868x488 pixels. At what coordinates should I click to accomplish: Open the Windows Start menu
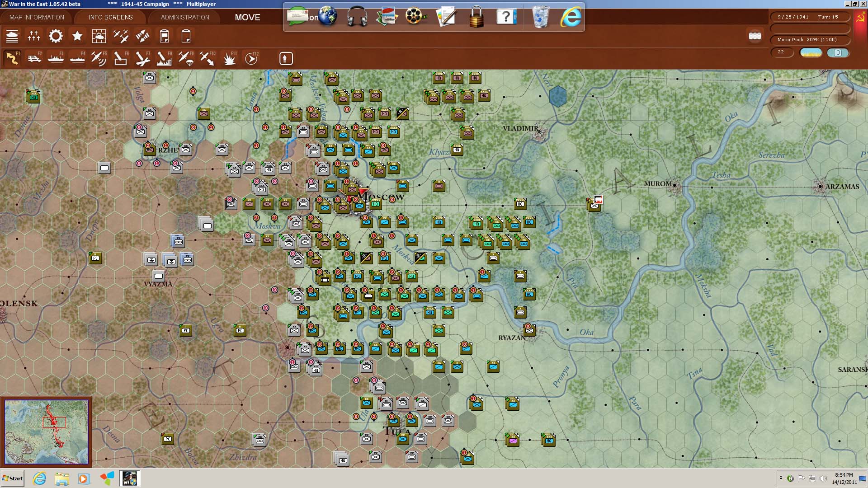tap(13, 479)
